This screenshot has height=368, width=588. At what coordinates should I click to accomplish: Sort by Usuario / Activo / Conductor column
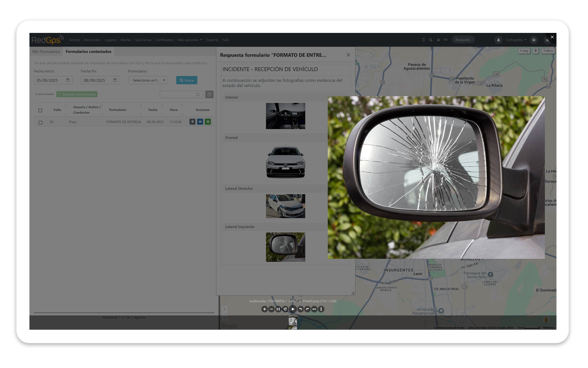coord(87,110)
